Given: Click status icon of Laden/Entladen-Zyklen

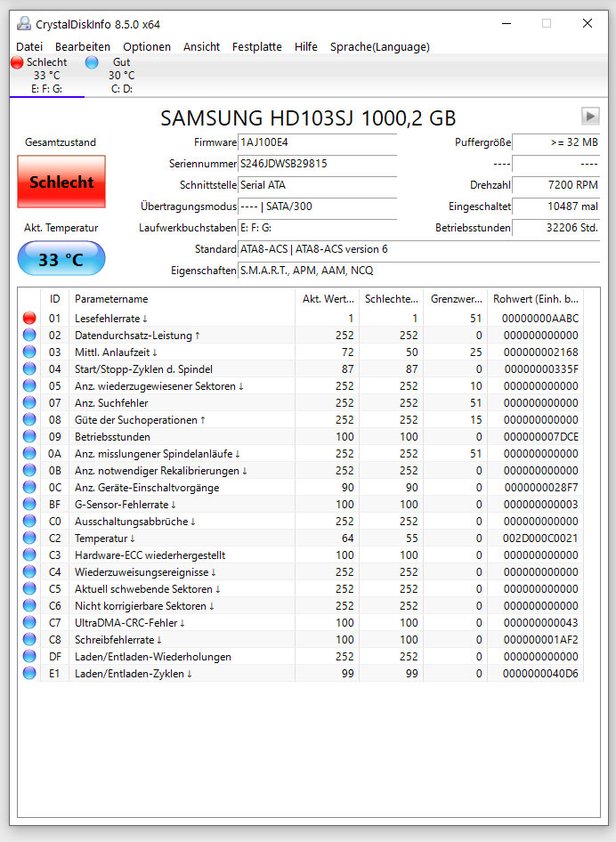Looking at the screenshot, I should [29, 674].
